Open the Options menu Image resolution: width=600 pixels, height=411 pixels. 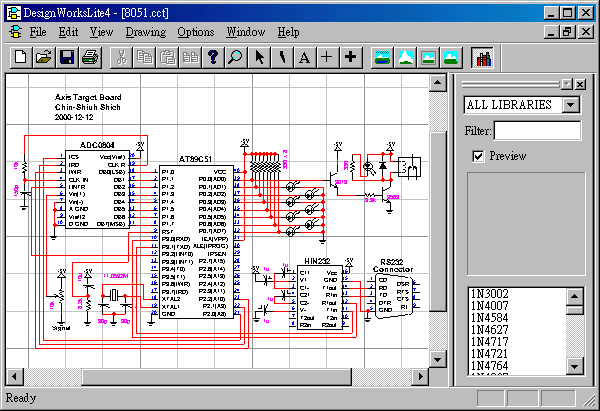[196, 32]
